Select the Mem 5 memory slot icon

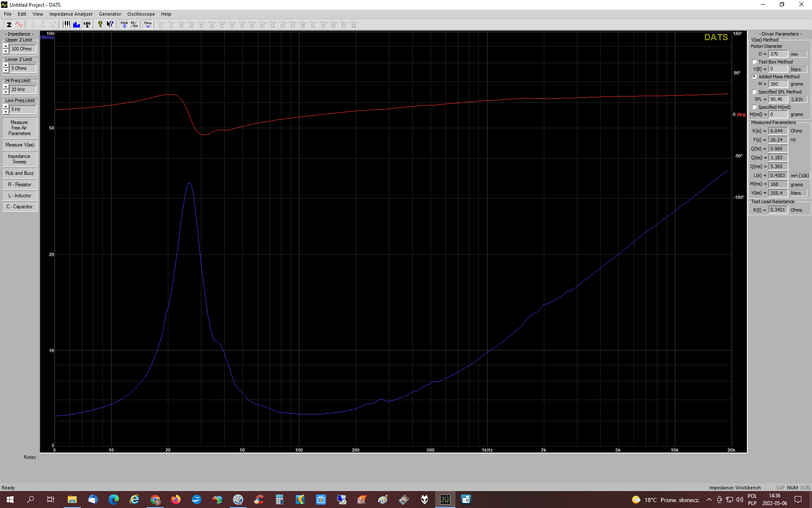click(x=202, y=25)
